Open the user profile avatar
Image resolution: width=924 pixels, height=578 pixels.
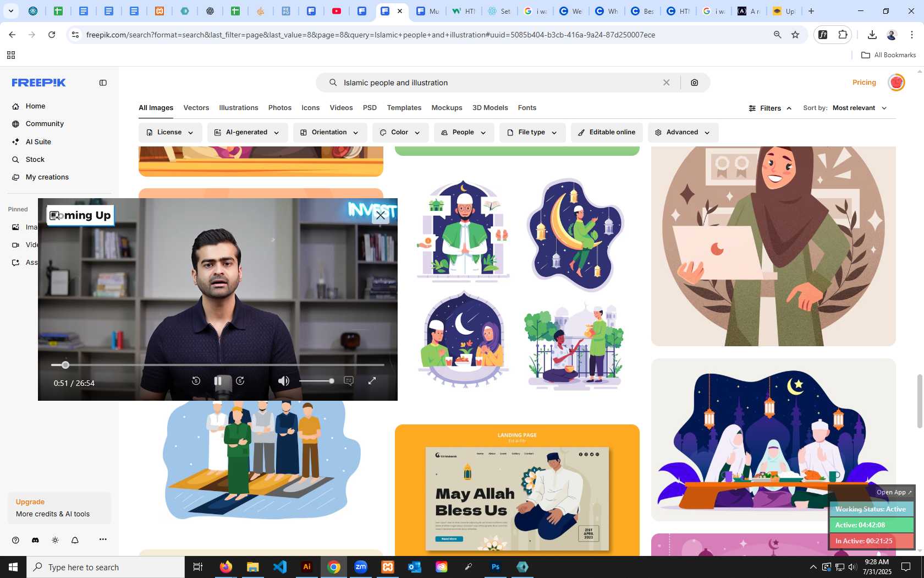(x=897, y=83)
